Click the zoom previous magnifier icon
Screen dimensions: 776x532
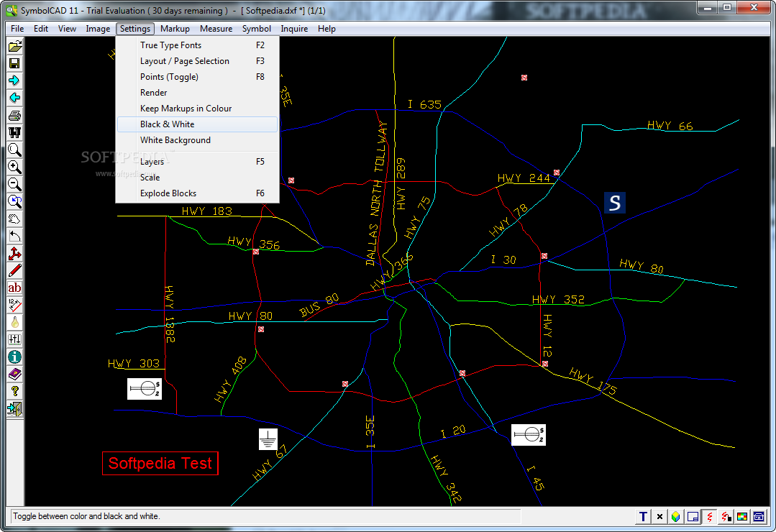pyautogui.click(x=15, y=201)
